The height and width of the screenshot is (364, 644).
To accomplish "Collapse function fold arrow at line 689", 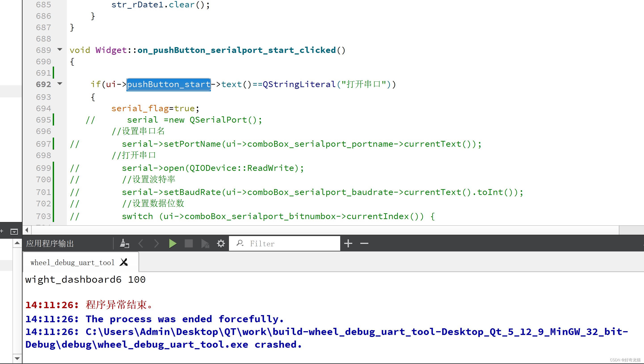I will coord(60,50).
